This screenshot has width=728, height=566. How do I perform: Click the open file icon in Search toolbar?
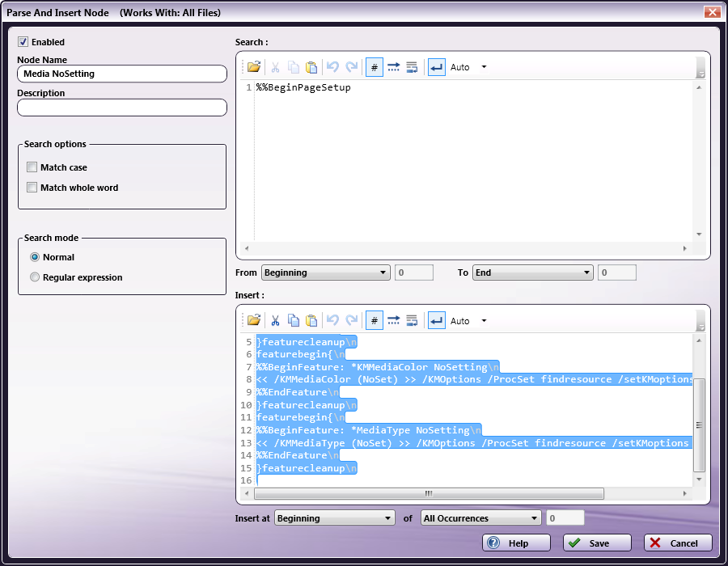(254, 67)
